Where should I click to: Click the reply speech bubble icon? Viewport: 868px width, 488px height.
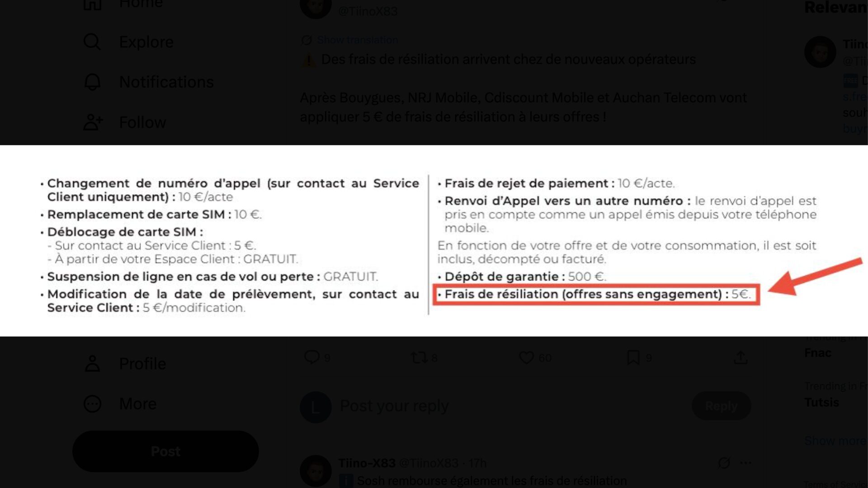pyautogui.click(x=312, y=357)
